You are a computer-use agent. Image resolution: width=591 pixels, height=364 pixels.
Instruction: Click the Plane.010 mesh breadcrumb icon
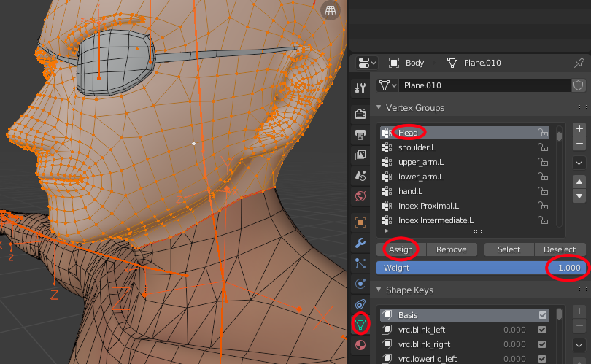point(452,63)
